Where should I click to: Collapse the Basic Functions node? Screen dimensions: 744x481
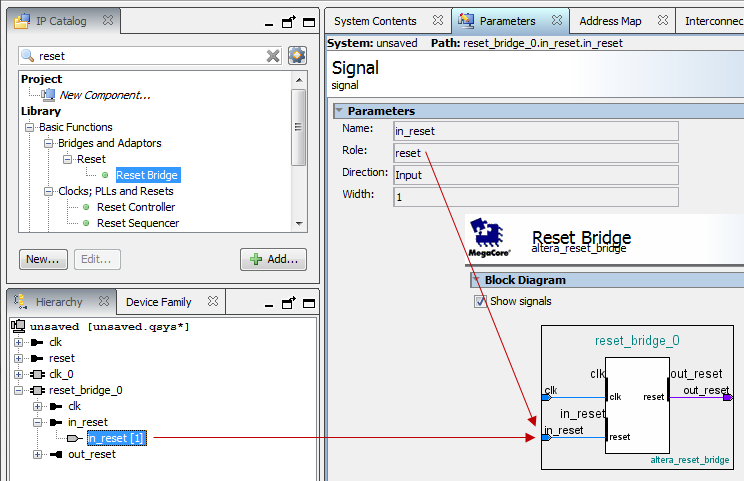click(29, 127)
